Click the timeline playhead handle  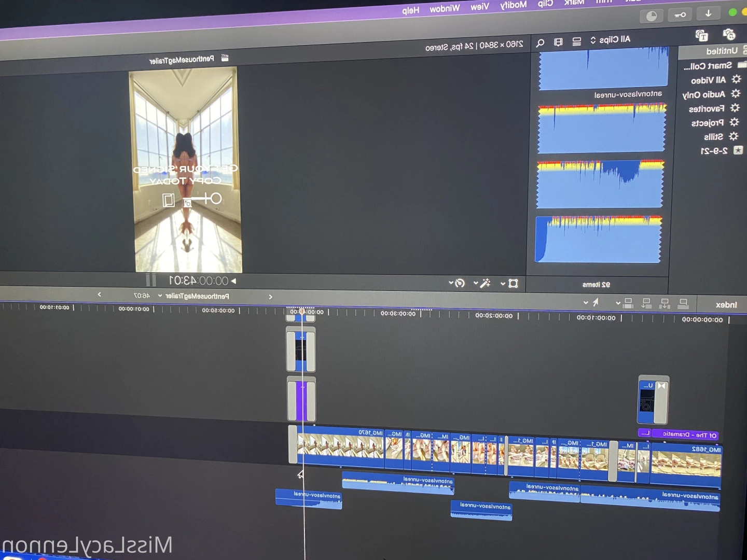pos(302,312)
